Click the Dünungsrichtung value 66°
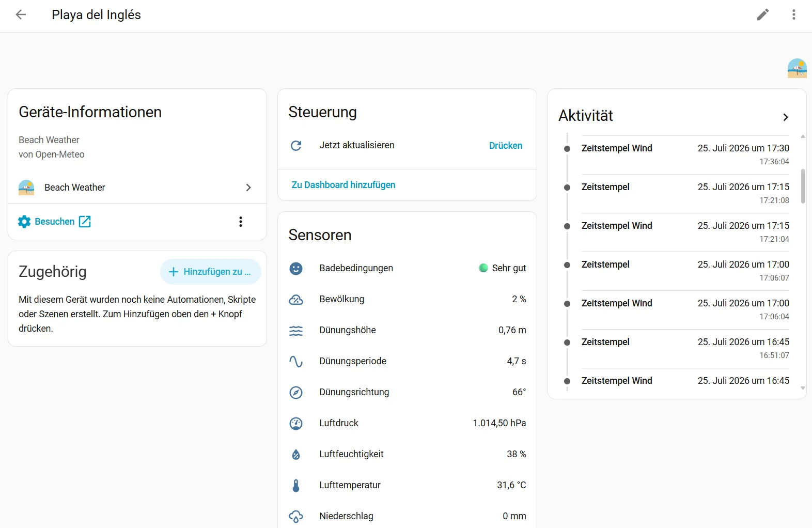 (519, 392)
